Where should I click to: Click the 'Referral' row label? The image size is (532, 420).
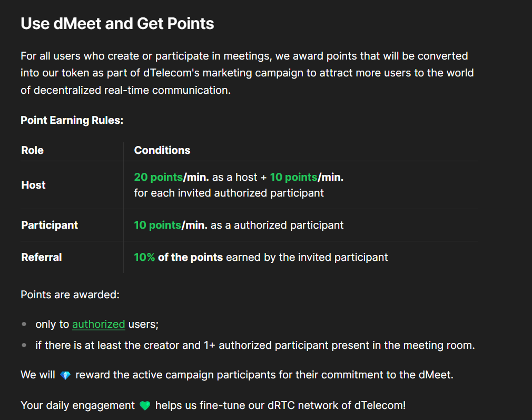click(x=42, y=257)
